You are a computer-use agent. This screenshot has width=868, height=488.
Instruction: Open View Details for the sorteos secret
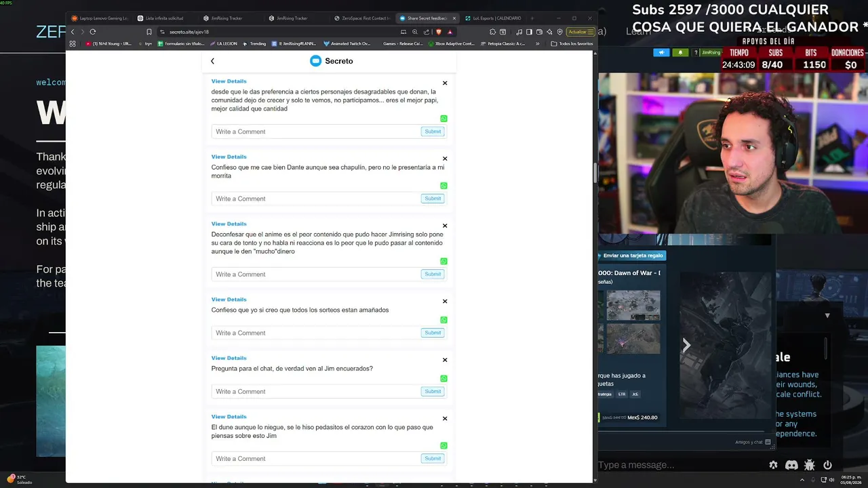(x=229, y=299)
